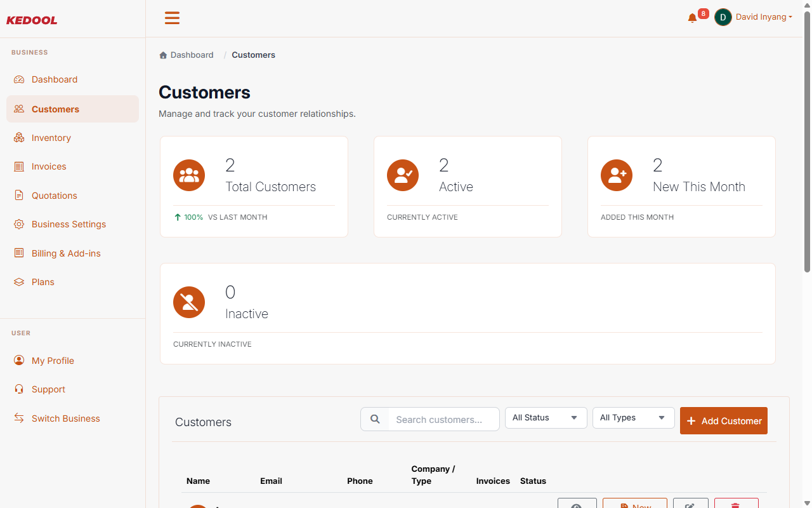Click the Total Customers group icon

point(189,175)
